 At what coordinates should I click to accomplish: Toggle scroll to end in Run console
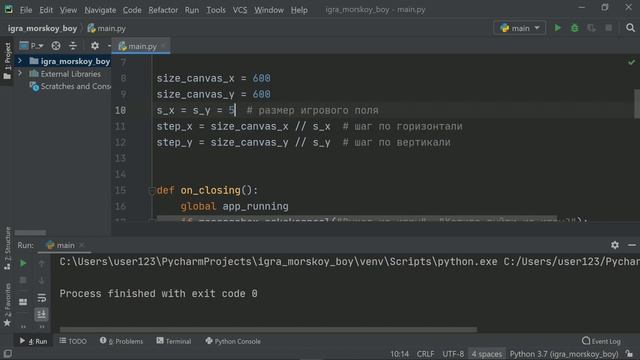pyautogui.click(x=41, y=314)
